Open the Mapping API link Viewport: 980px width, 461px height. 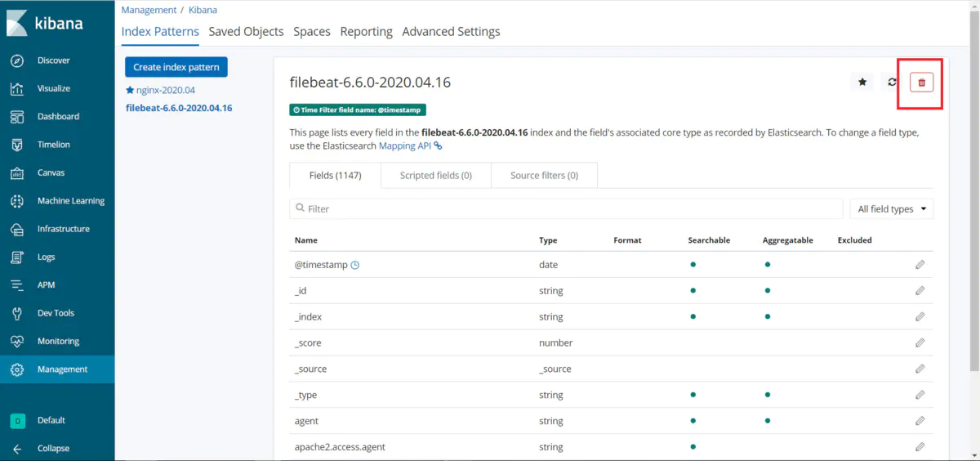[405, 146]
